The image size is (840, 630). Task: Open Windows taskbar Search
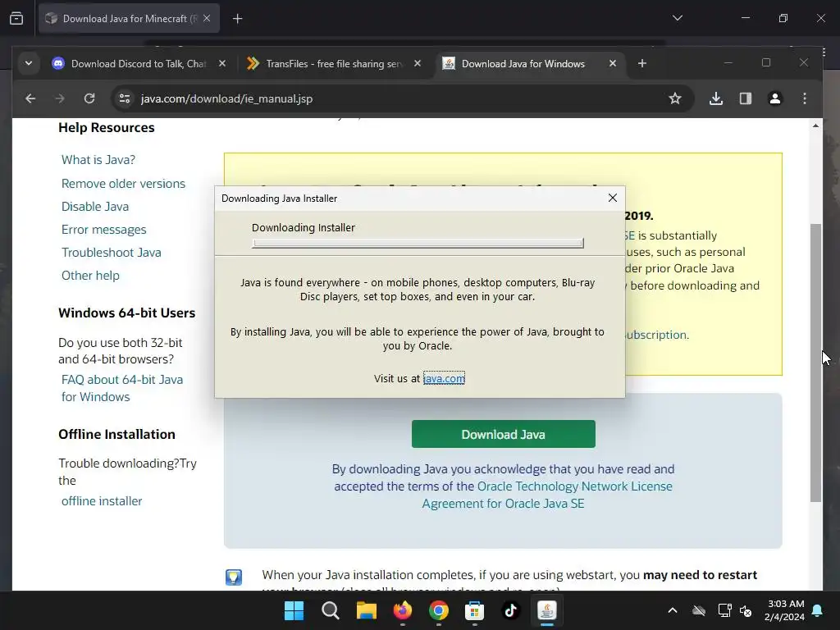(331, 610)
